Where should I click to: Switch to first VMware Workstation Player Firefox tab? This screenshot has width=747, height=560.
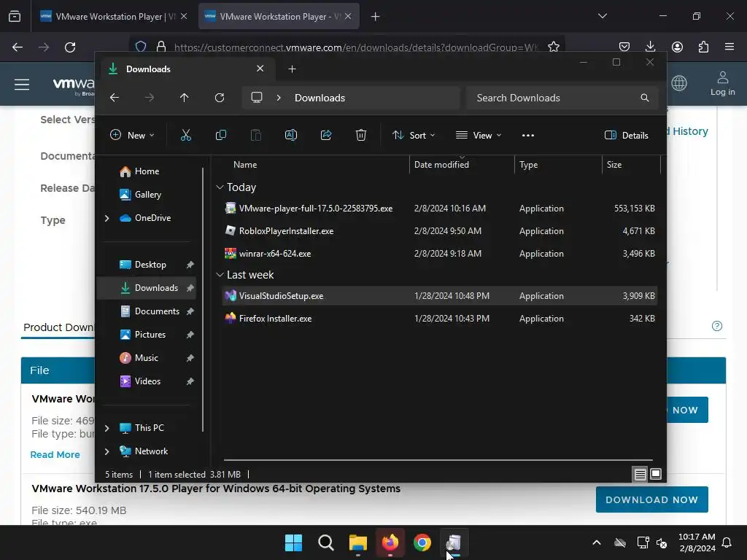click(114, 16)
